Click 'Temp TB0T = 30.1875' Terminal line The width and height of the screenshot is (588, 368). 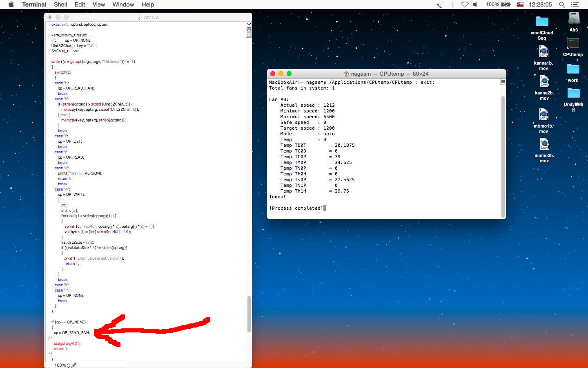(317, 145)
